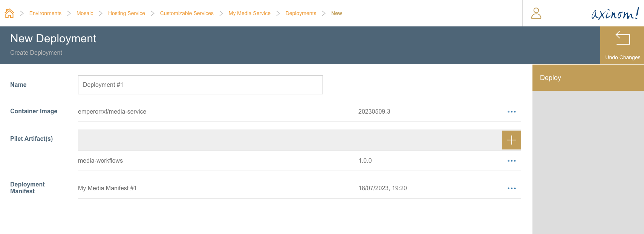
Task: Open the Deployment Manifest ellipsis menu
Action: (x=511, y=188)
